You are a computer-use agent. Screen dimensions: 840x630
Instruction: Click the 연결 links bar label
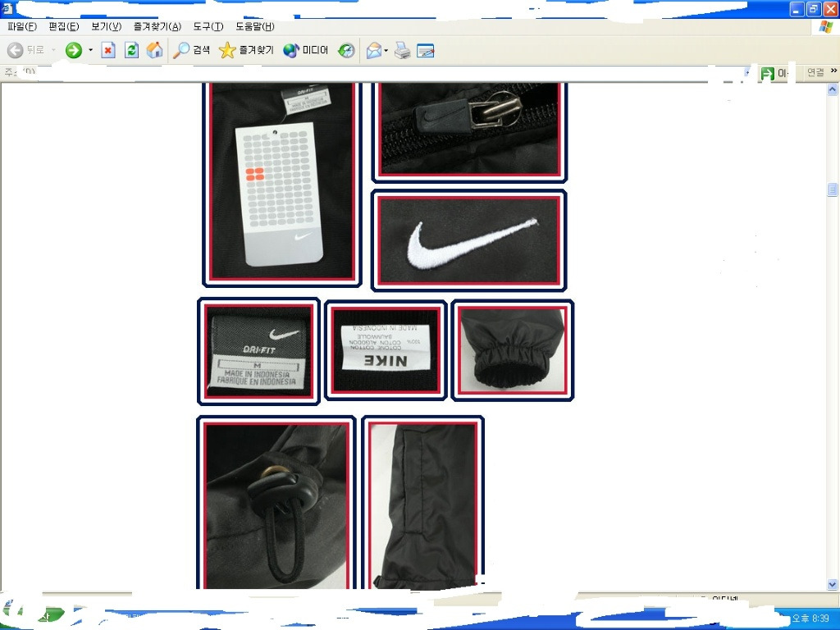pos(815,72)
